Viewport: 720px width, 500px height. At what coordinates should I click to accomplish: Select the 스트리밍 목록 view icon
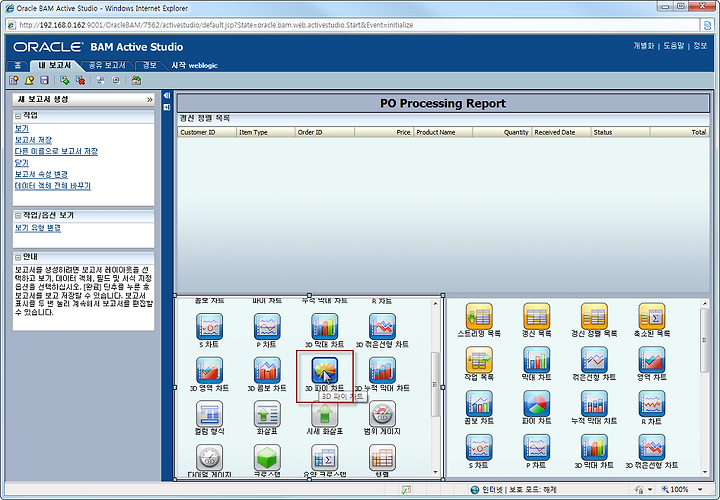479,316
